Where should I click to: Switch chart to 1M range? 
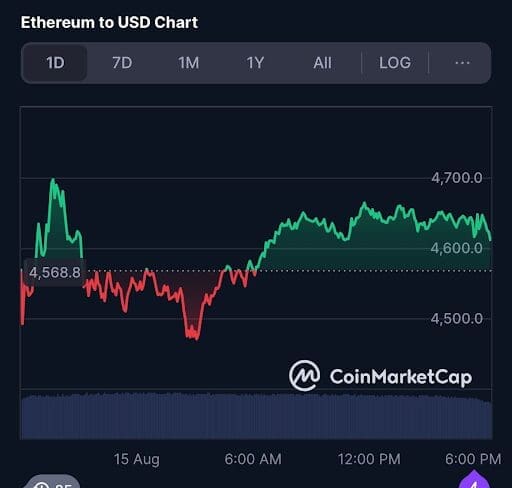[189, 63]
